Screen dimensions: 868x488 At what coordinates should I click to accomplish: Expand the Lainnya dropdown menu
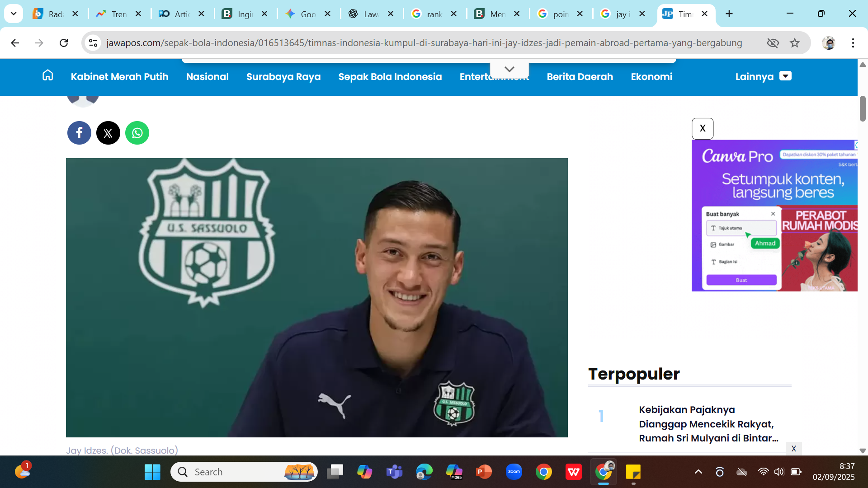(763, 76)
